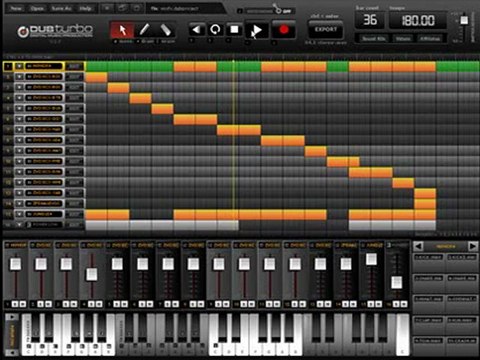Click the rewind to start button
Viewport: 480px width, 360px height.
pyautogui.click(x=197, y=29)
